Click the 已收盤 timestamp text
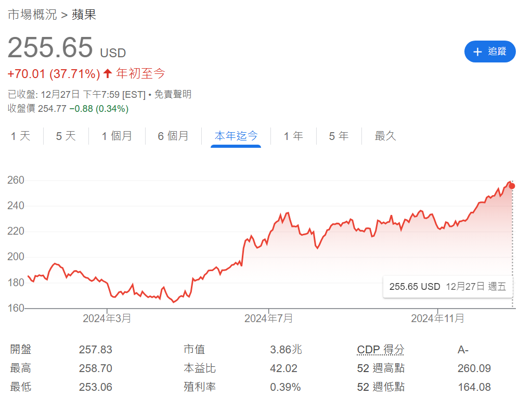This screenshot has height=396, width=532. point(76,94)
